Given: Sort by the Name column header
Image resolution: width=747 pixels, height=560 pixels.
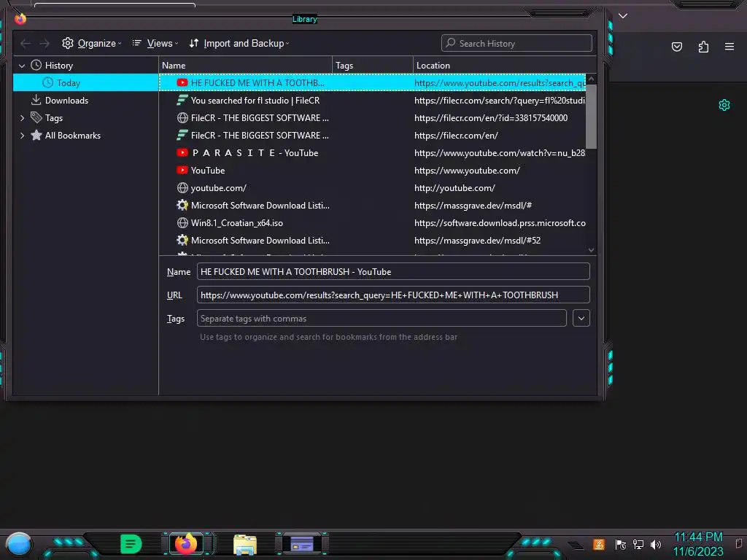Looking at the screenshot, I should click(x=245, y=65).
